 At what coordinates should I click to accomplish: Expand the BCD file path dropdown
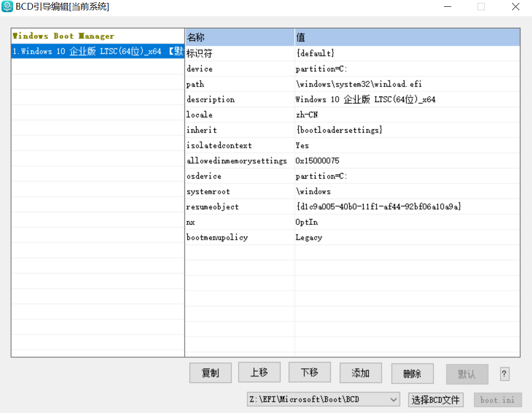[x=393, y=399]
